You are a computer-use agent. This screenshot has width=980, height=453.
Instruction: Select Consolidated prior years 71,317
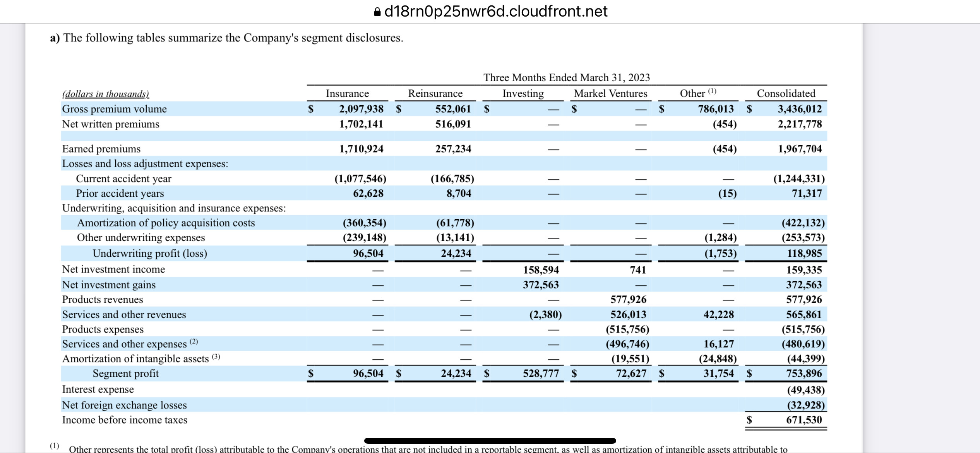click(807, 193)
